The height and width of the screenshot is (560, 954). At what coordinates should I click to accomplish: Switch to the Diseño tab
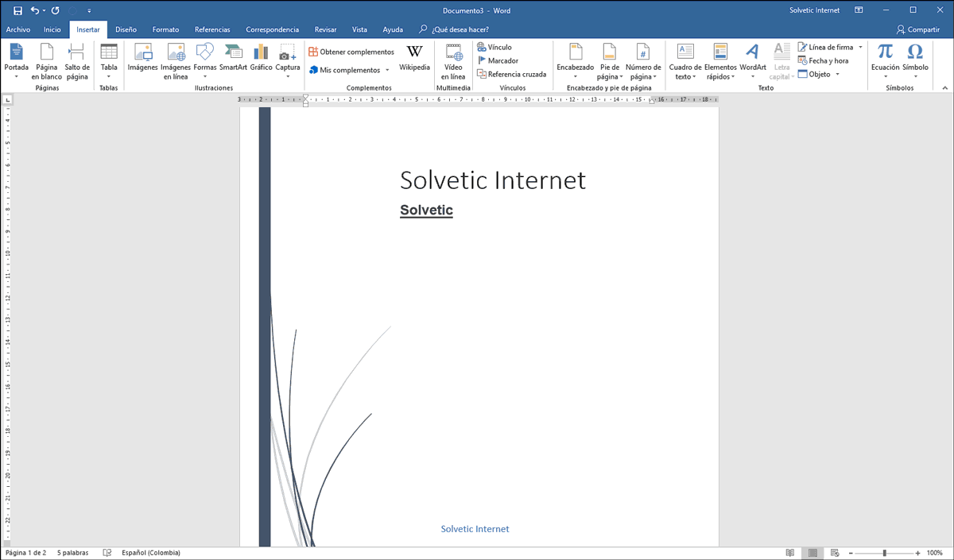(x=126, y=29)
